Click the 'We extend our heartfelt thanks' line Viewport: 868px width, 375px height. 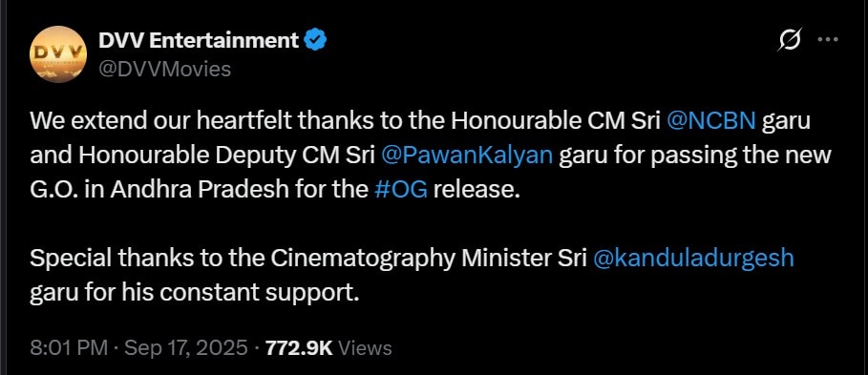click(x=420, y=121)
